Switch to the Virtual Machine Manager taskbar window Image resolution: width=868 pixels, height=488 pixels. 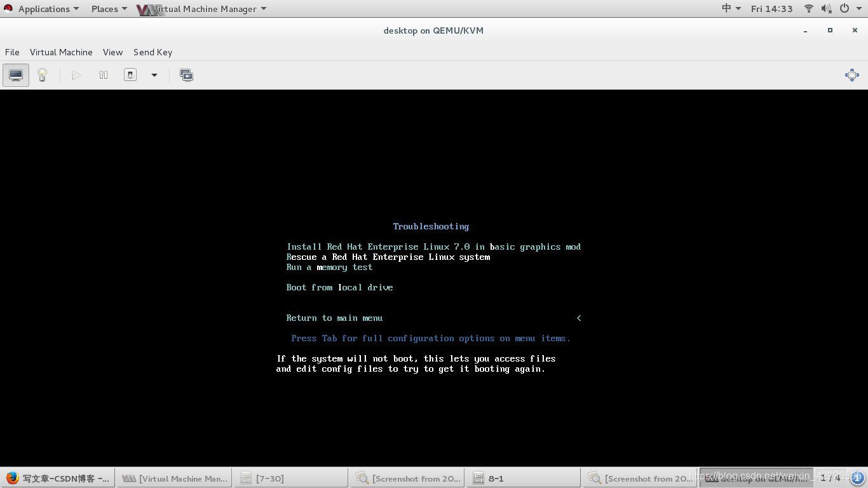coord(174,478)
